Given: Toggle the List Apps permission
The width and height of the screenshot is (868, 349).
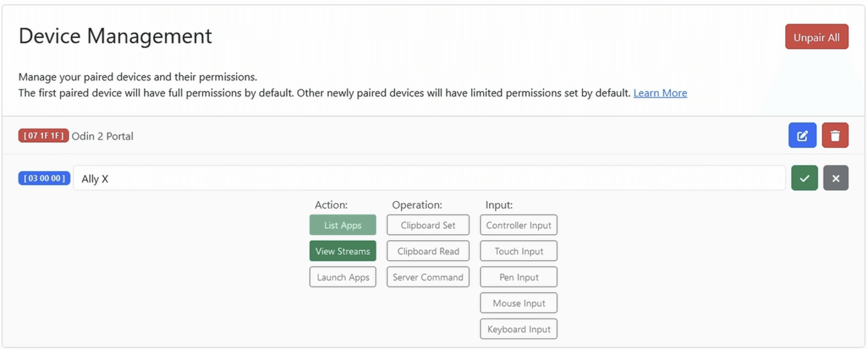Looking at the screenshot, I should (x=342, y=225).
